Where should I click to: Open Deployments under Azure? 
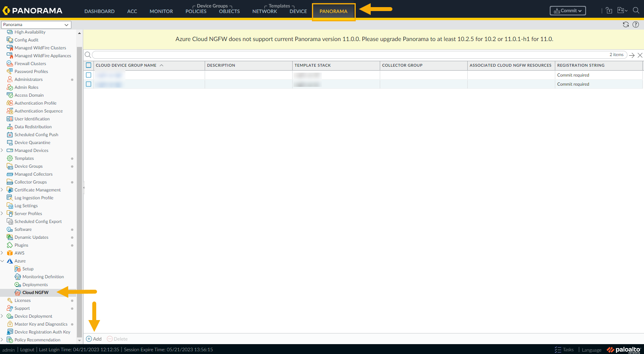click(35, 285)
